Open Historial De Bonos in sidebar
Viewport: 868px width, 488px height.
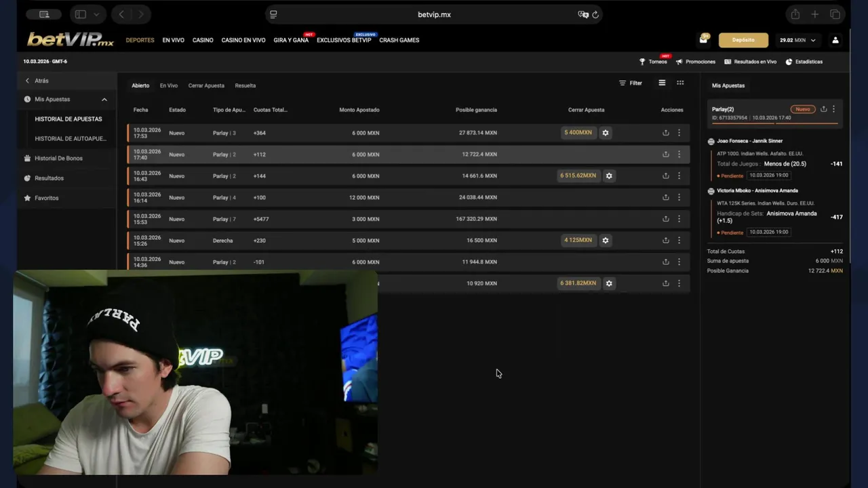54,159
